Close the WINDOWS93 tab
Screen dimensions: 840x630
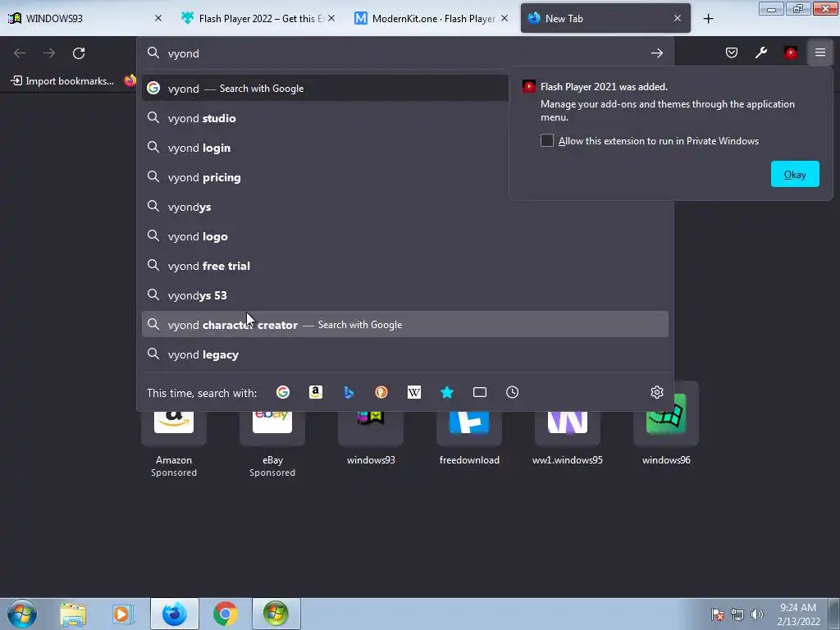point(158,18)
